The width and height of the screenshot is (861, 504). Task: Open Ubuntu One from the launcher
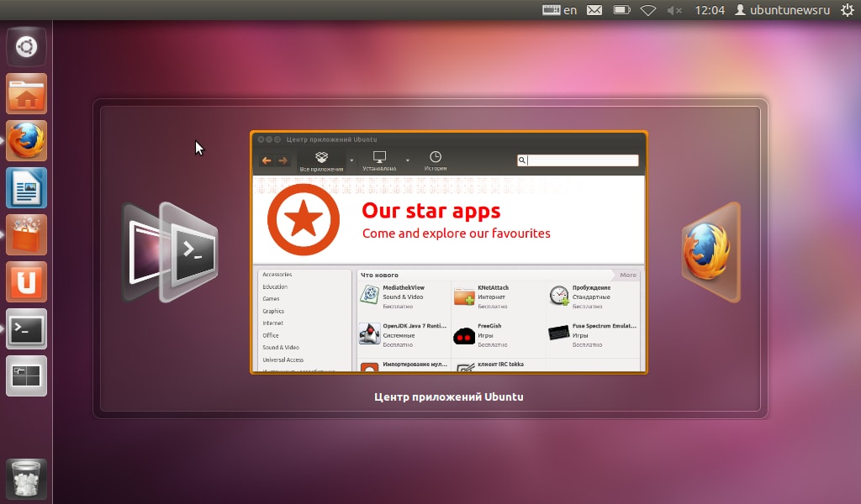pos(26,282)
